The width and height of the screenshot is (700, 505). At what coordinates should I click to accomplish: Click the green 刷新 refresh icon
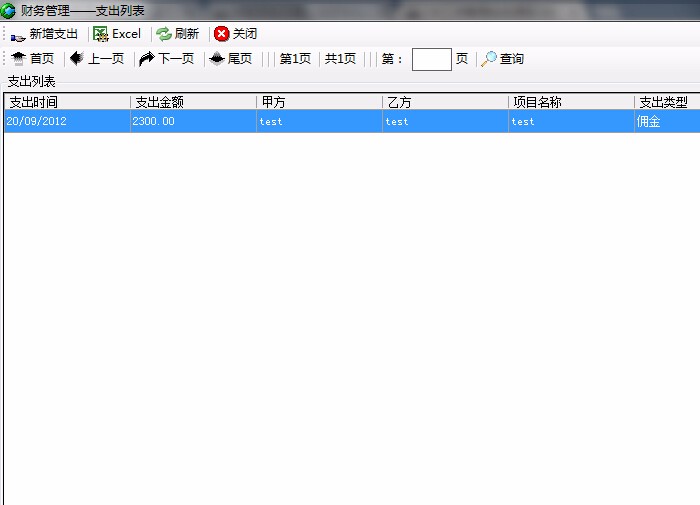click(164, 34)
